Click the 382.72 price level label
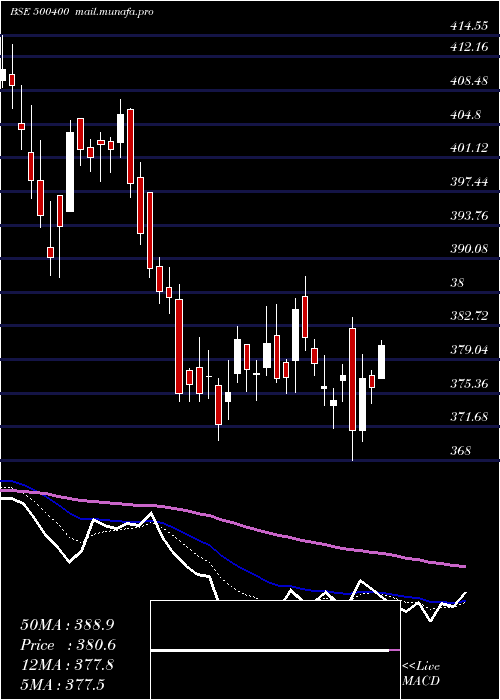500x700 pixels. (x=469, y=316)
